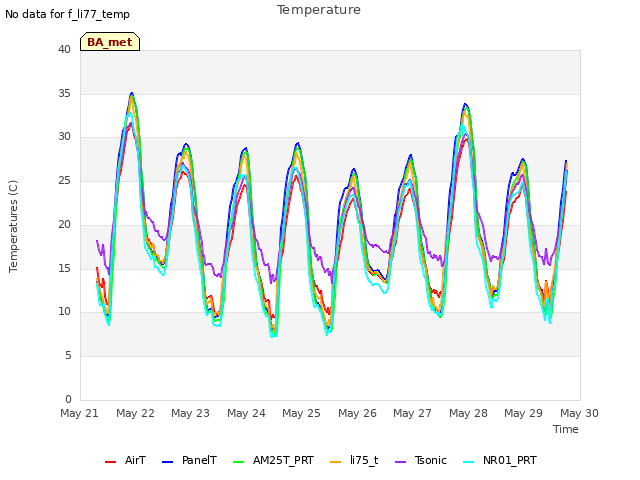Viewport: 640px width, 480px height.
Task: Click the 20 y-axis tick label
Action: pyautogui.click(x=64, y=224)
